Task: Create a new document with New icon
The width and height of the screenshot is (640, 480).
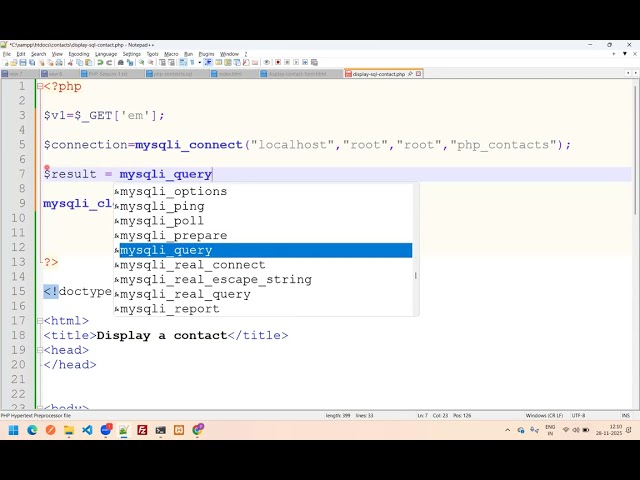Action: tap(4, 62)
